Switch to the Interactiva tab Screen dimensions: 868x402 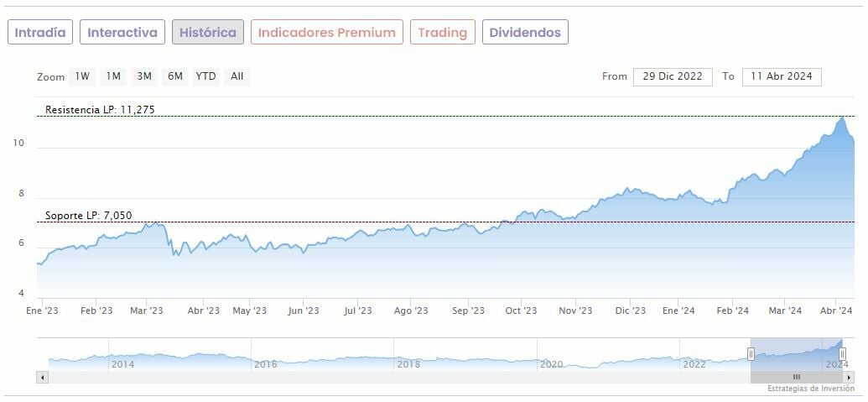[x=122, y=33]
